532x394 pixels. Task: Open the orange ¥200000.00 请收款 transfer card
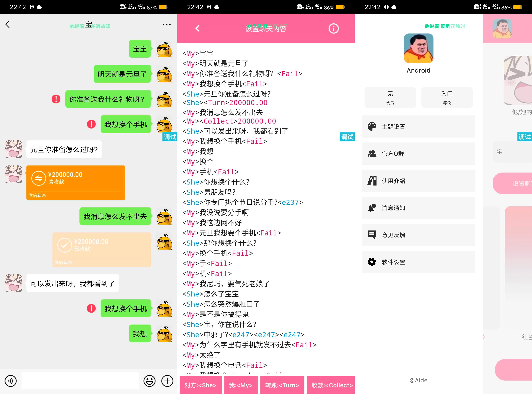(x=76, y=183)
